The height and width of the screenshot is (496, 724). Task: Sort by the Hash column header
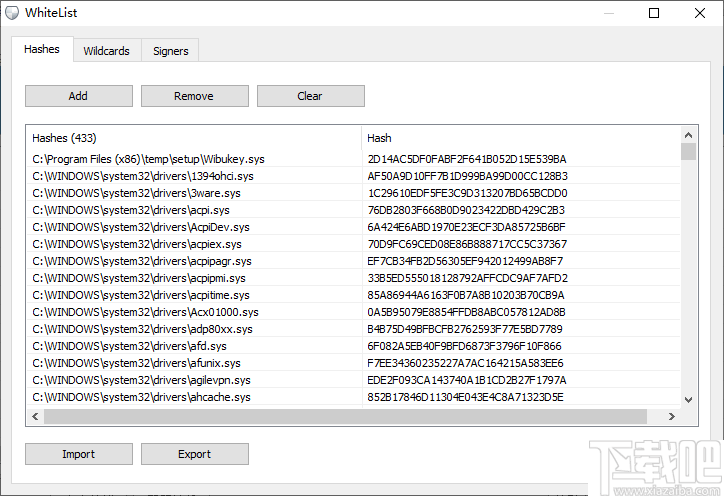coord(521,138)
